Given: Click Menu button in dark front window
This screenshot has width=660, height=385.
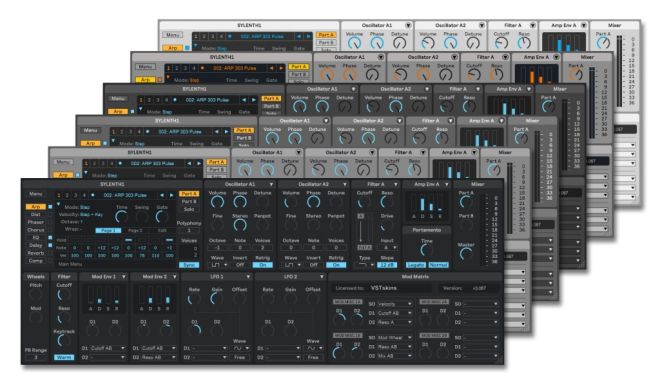Looking at the screenshot, I should (36, 194).
